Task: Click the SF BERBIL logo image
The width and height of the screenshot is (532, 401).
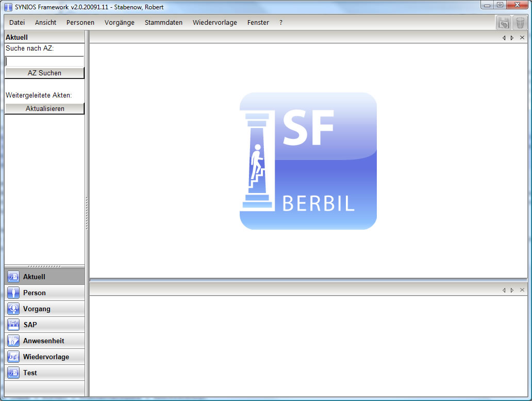Action: (x=308, y=161)
